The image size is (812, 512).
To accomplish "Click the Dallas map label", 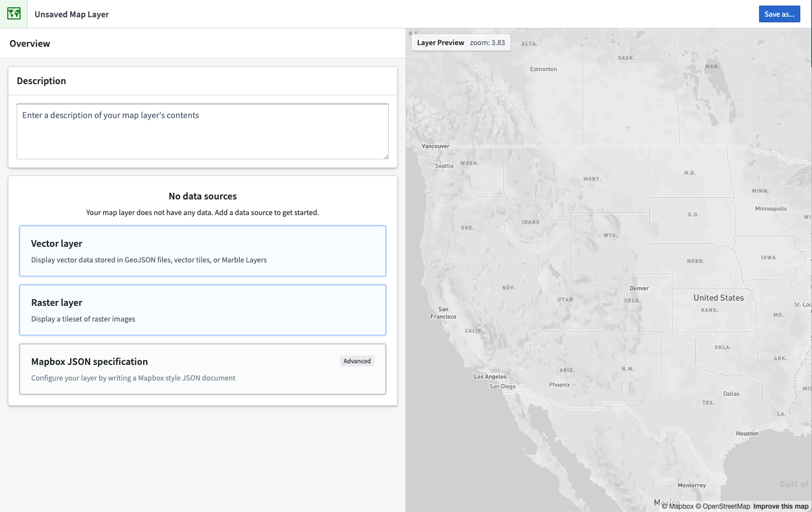I will 731,394.
